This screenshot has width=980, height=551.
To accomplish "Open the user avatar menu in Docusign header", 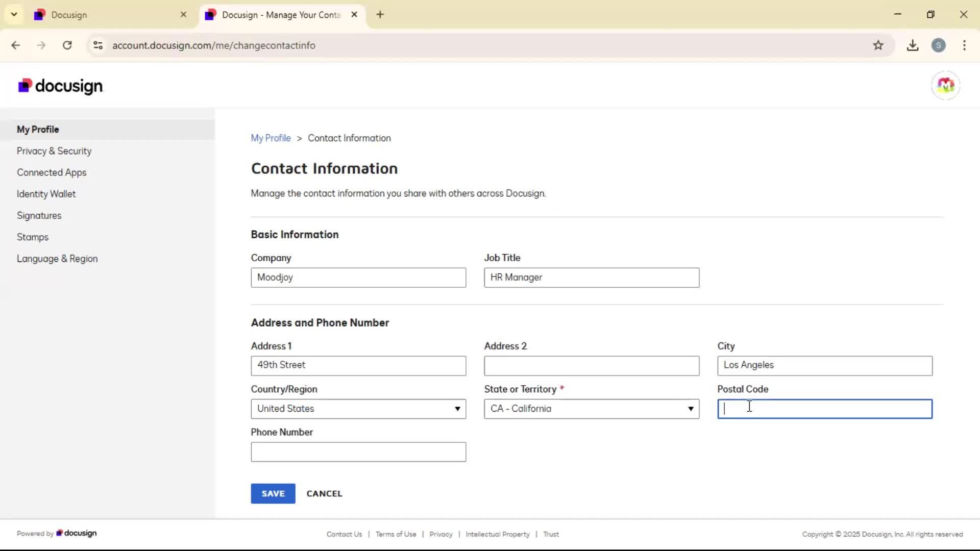I will 945,85.
